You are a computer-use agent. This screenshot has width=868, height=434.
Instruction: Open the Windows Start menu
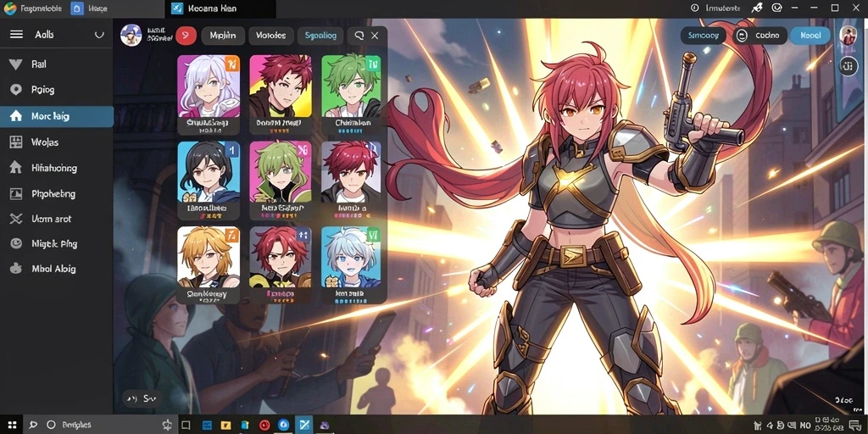point(12,425)
